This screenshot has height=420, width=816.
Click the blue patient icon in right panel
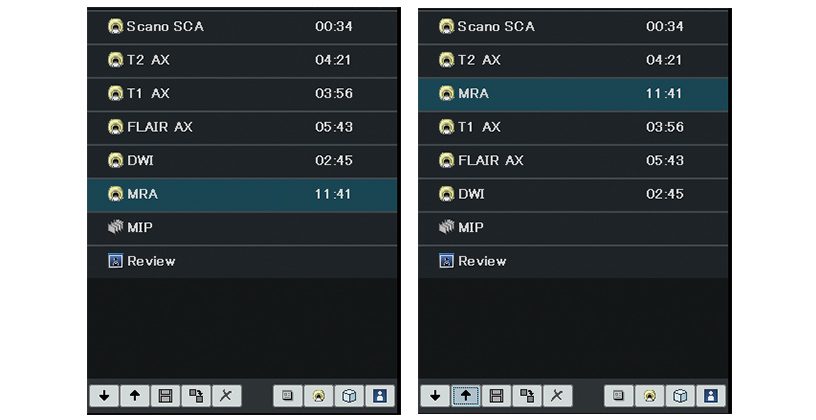[x=711, y=396]
